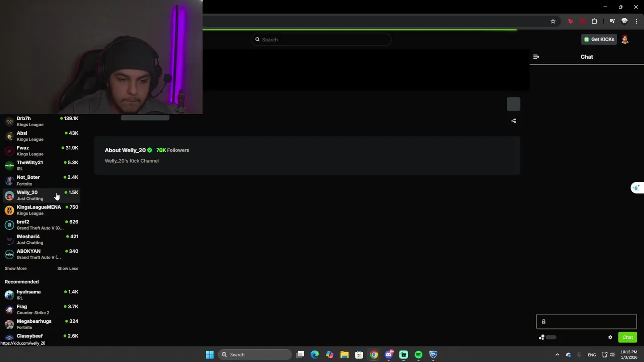This screenshot has width=644, height=362.
Task: Open TheWitty21 channel in sidebar
Action: click(x=41, y=165)
